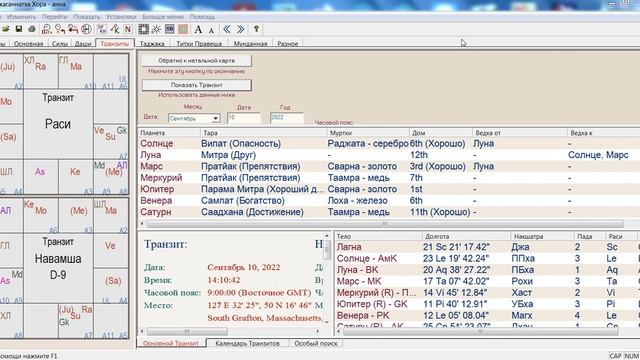Screen dimensions: 640x360
Task: Click the Венера - РК row
Action: tap(487, 316)
